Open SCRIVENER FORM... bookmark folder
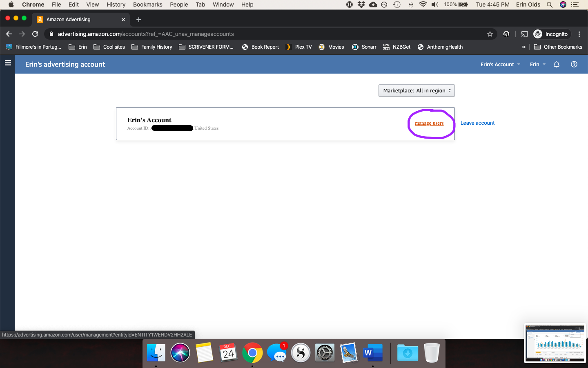This screenshot has width=588, height=368. [x=206, y=47]
